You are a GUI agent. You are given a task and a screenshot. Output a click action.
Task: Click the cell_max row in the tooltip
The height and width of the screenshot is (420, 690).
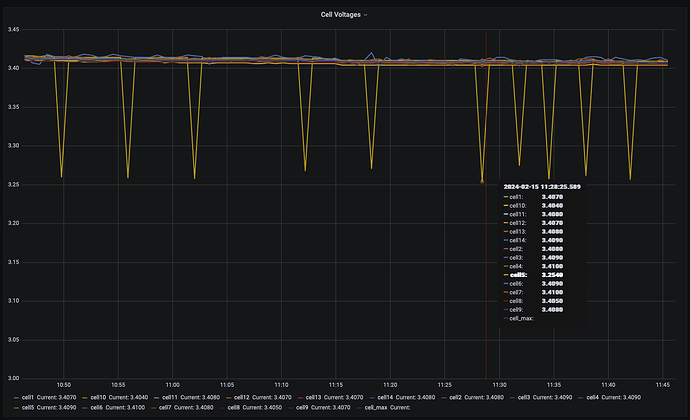point(518,318)
